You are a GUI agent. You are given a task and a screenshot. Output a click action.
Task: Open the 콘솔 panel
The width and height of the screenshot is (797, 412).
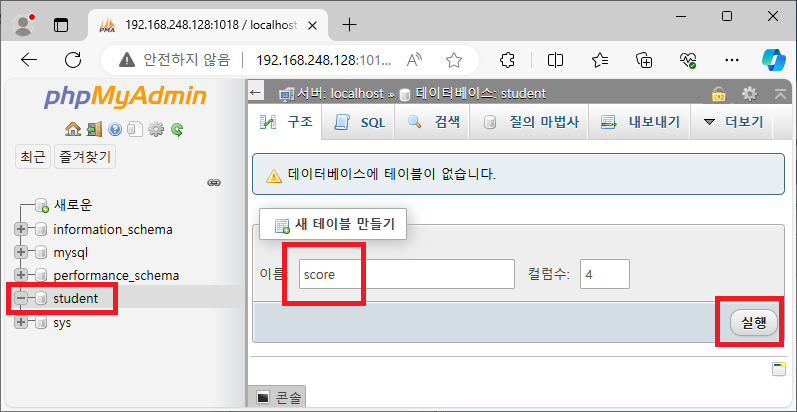point(279,397)
